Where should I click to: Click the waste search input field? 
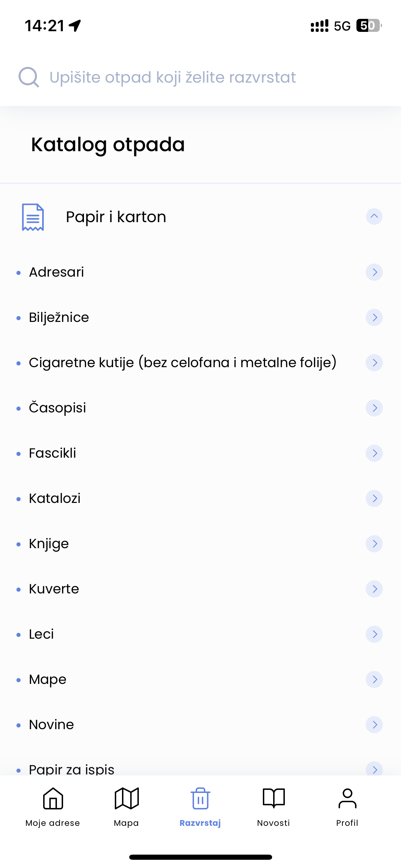tap(173, 77)
